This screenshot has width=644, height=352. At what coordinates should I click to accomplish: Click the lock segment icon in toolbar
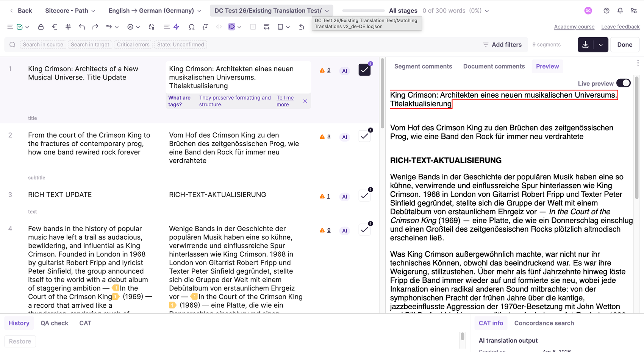41,27
